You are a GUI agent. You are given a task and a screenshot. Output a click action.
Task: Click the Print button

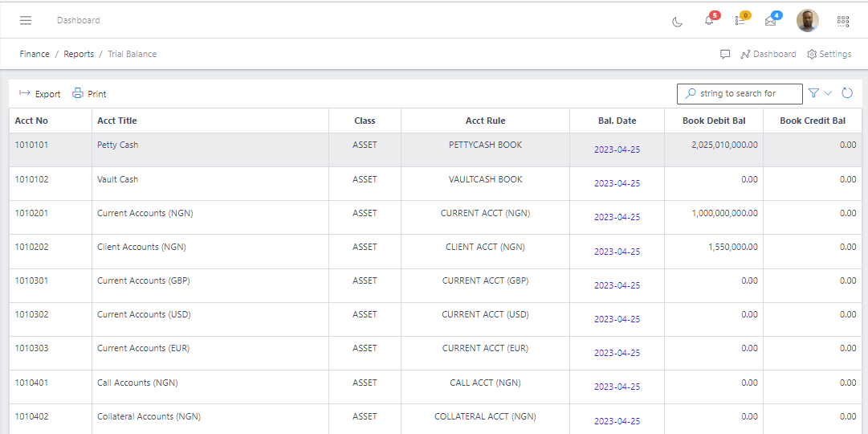tap(89, 94)
